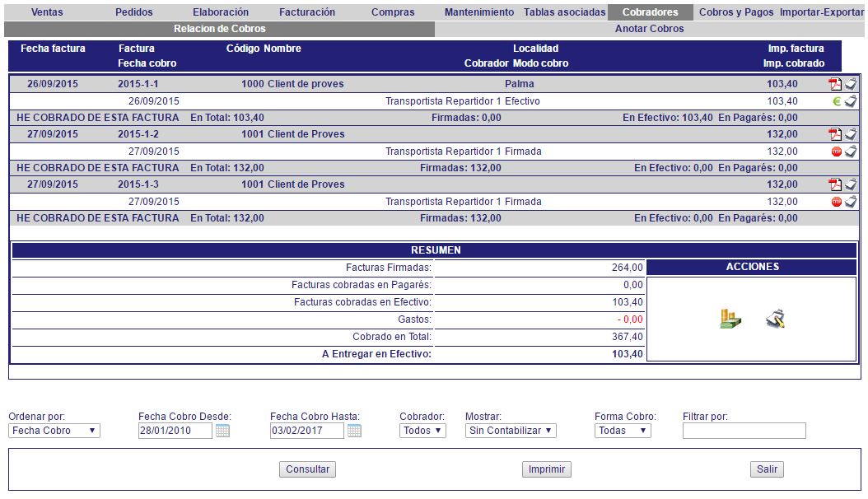Image resolution: width=868 pixels, height=499 pixels.
Task: Go to the Cobros y Pagos menu
Action: [737, 12]
